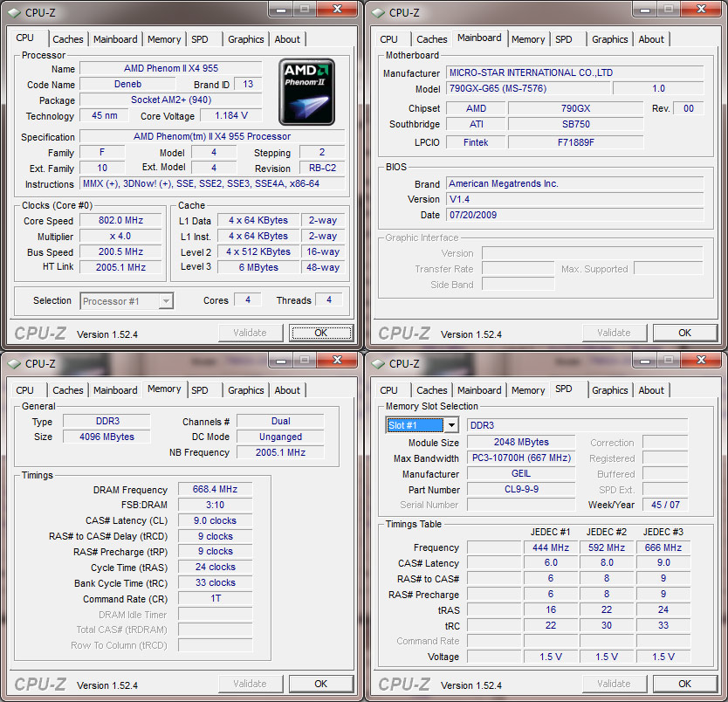Select Mainboard tab in the Timings window
The image size is (728, 702).
[x=115, y=390]
